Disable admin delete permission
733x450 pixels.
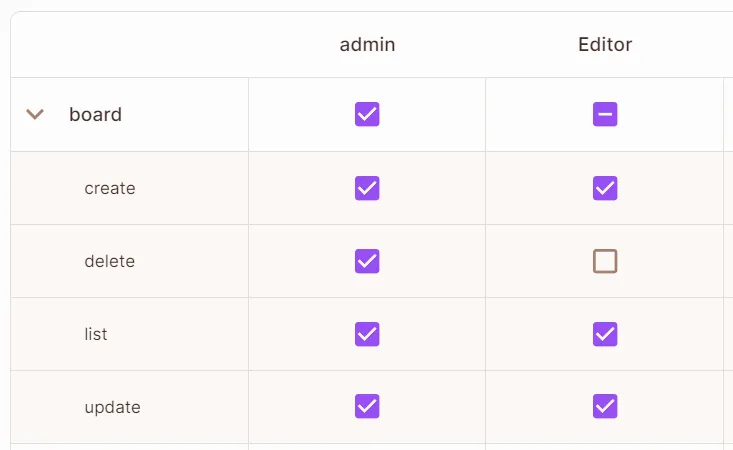pyautogui.click(x=367, y=261)
